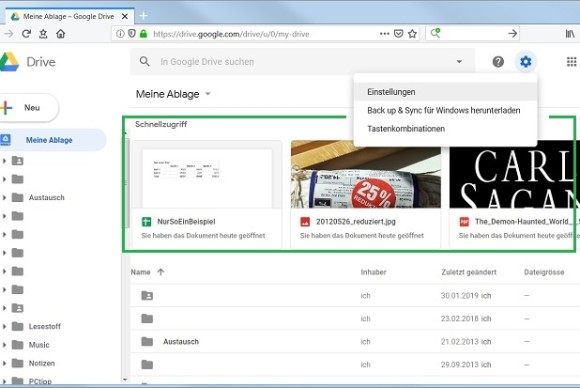Click the Meine Ablage sidebar drive icon
This screenshot has width=580, height=388.
(5, 140)
